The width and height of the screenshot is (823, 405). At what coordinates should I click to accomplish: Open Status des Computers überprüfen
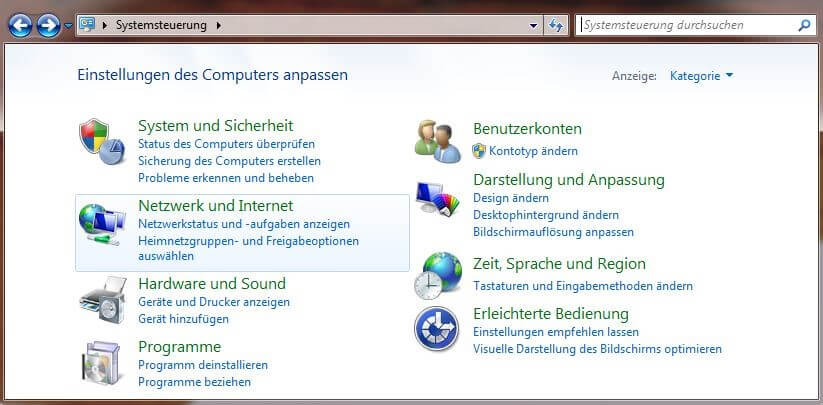(x=227, y=144)
